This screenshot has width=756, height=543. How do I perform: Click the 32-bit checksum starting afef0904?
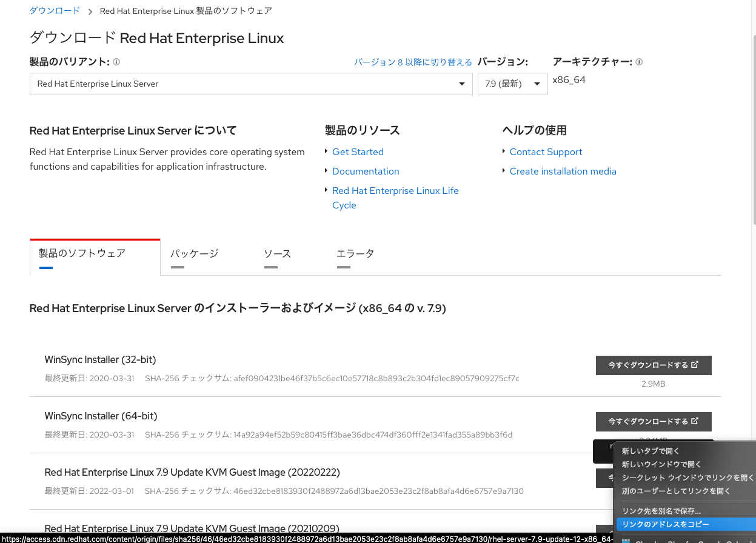coord(376,379)
